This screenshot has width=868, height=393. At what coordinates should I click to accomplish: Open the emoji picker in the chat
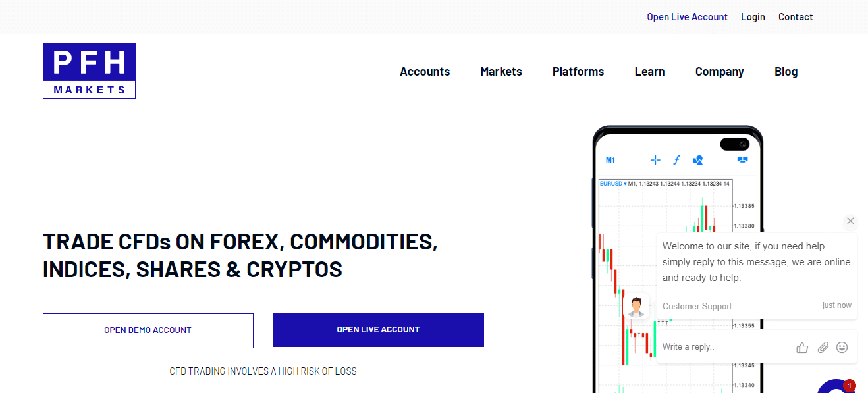coord(842,347)
